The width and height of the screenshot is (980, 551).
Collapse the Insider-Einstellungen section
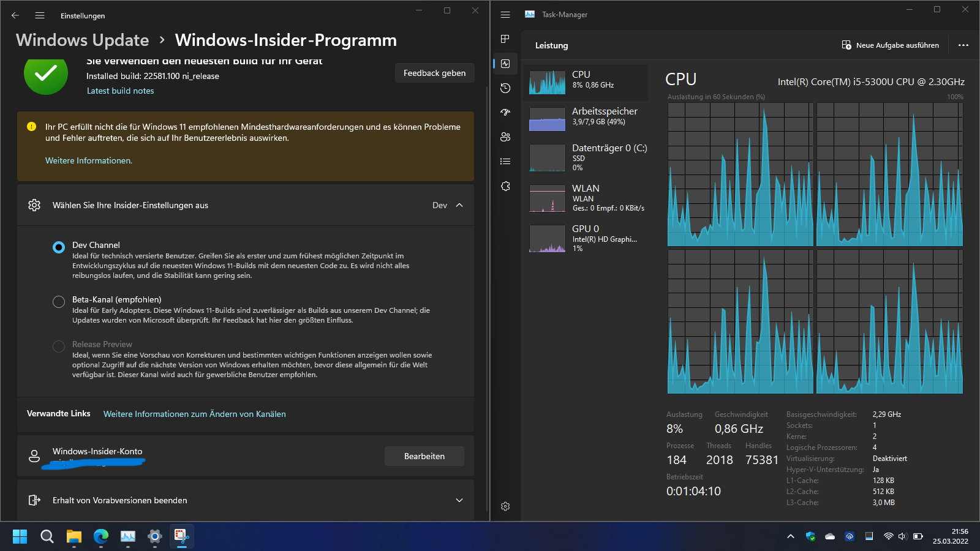point(459,205)
